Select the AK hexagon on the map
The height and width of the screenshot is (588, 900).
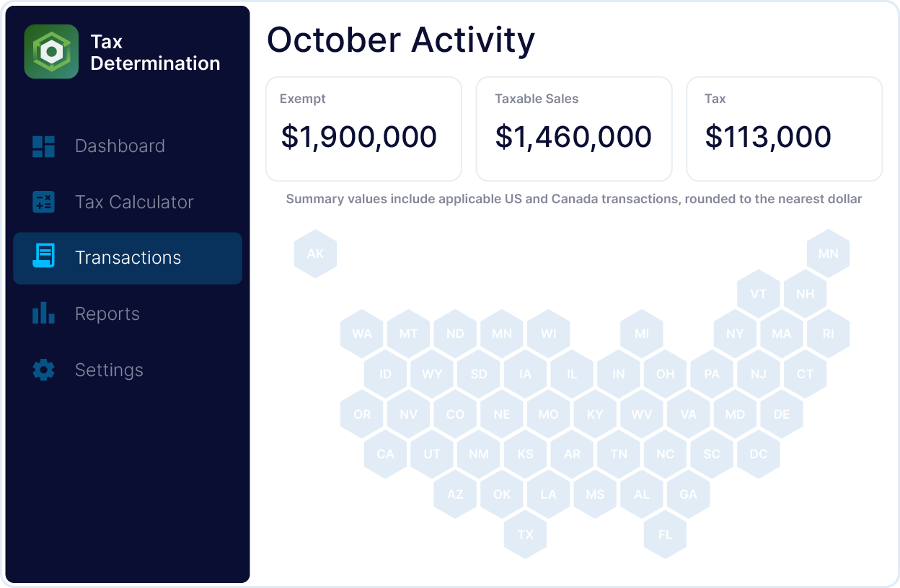(315, 254)
